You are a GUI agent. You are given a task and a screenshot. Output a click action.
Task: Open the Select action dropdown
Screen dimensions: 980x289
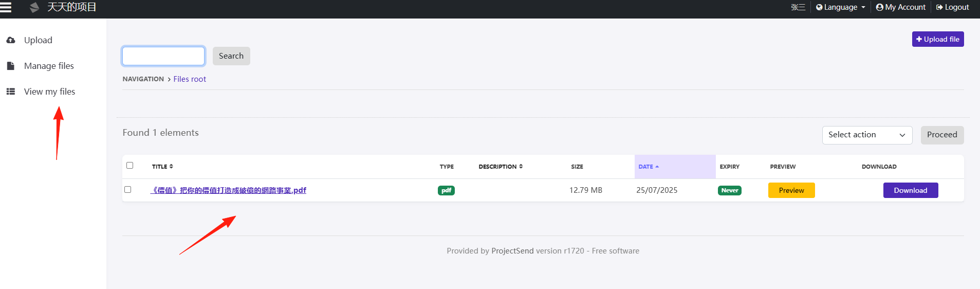867,135
